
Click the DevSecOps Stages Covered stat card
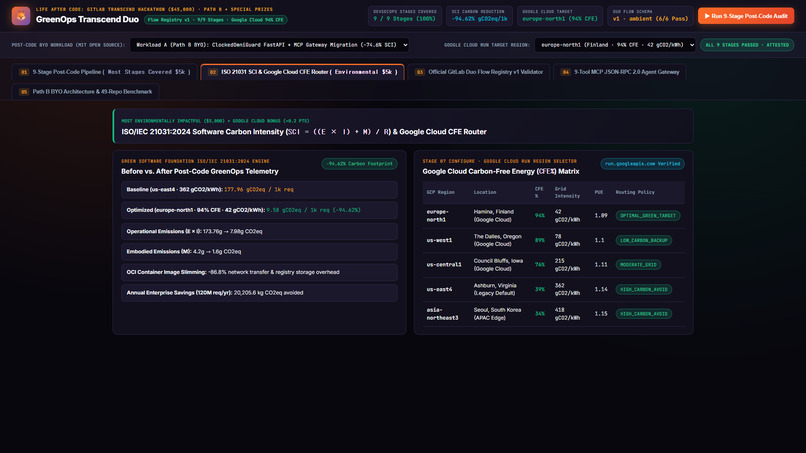(405, 16)
